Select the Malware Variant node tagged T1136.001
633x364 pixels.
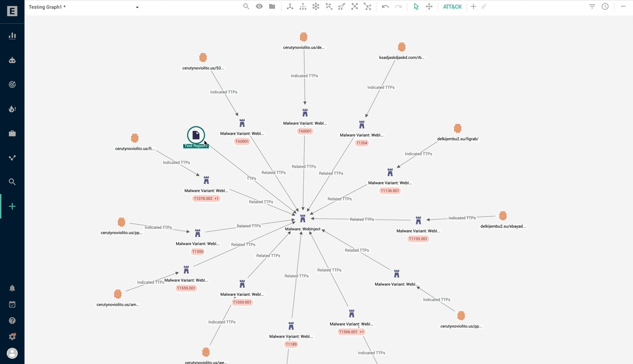point(390,172)
